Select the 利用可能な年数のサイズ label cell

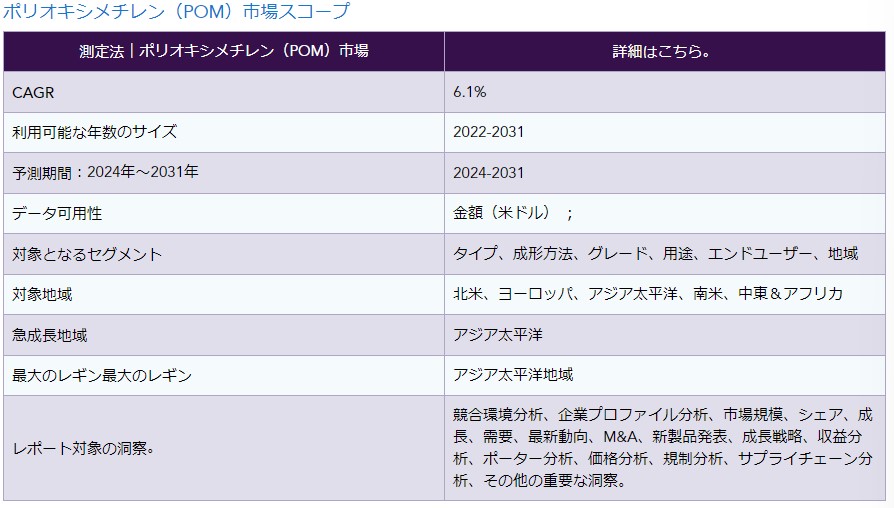[x=94, y=132]
